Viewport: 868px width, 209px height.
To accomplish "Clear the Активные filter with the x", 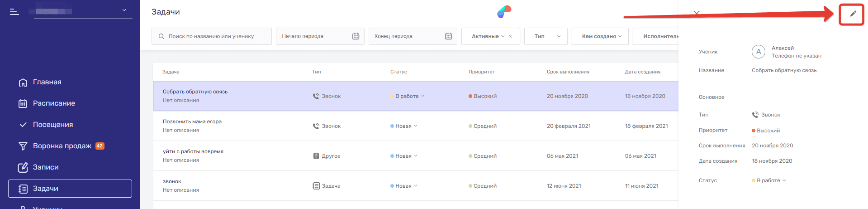I will 510,36.
